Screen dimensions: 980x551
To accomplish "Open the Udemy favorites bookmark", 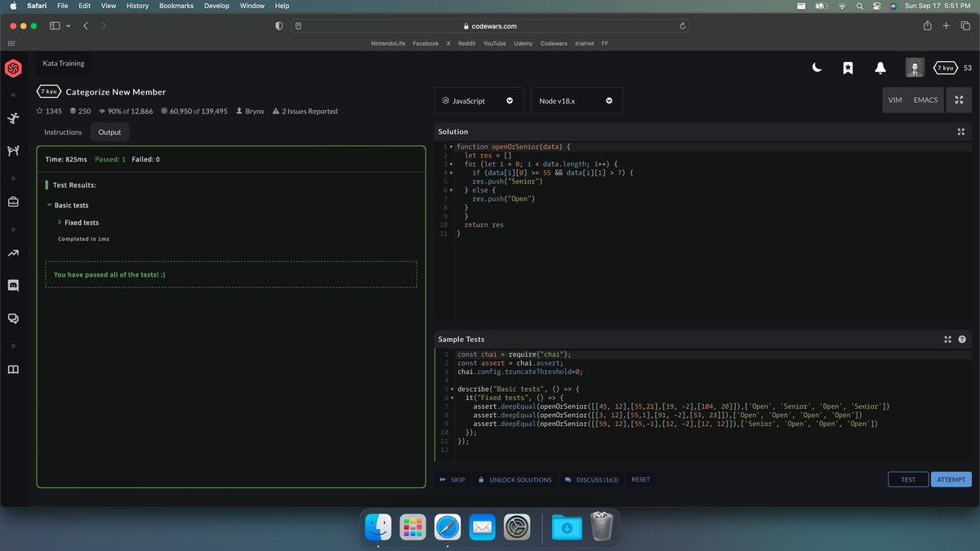I will pyautogui.click(x=523, y=43).
